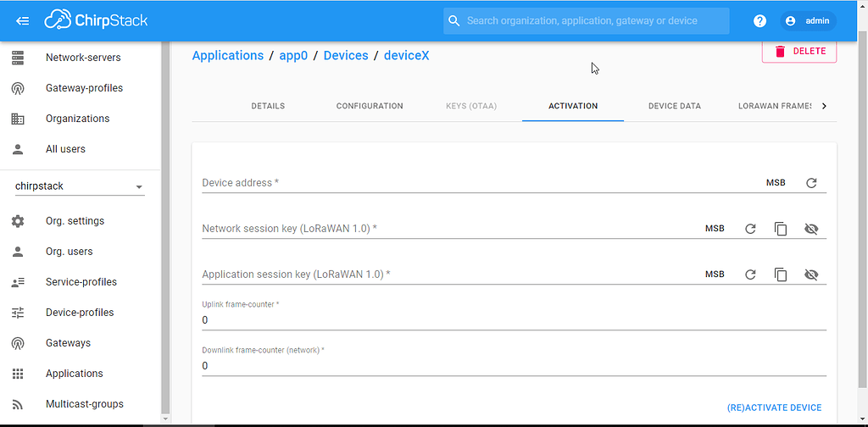
Task: Click Service-profiles icon in sidebar
Action: [18, 282]
